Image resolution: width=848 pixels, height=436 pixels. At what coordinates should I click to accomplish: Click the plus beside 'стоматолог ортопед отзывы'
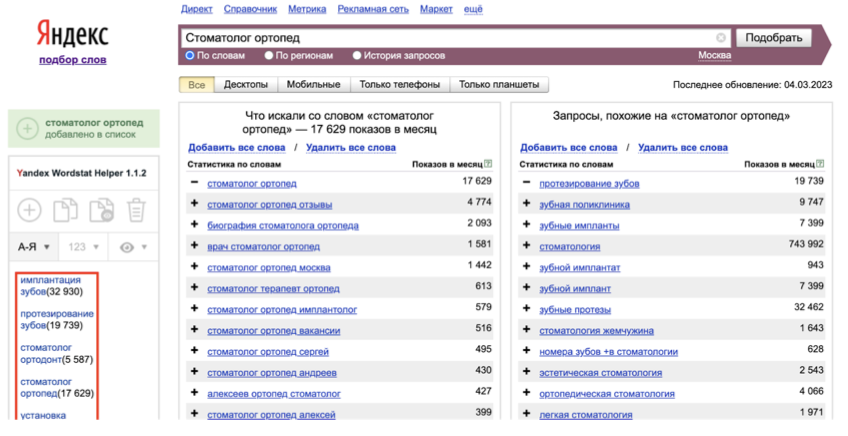pos(195,203)
